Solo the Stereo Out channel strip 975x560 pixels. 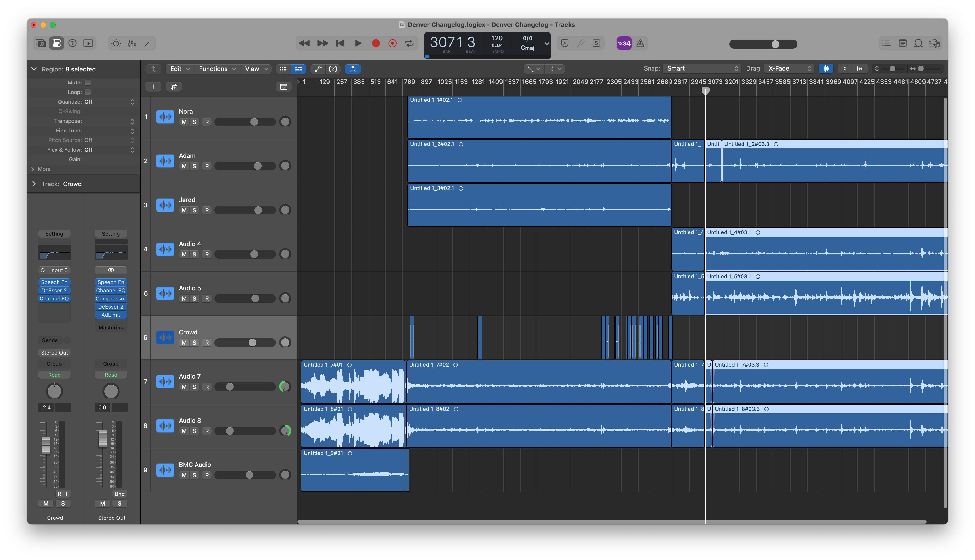(119, 503)
